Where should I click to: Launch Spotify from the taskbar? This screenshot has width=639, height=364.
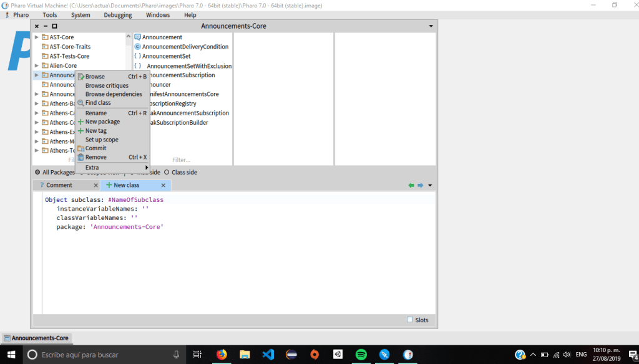[x=361, y=355]
